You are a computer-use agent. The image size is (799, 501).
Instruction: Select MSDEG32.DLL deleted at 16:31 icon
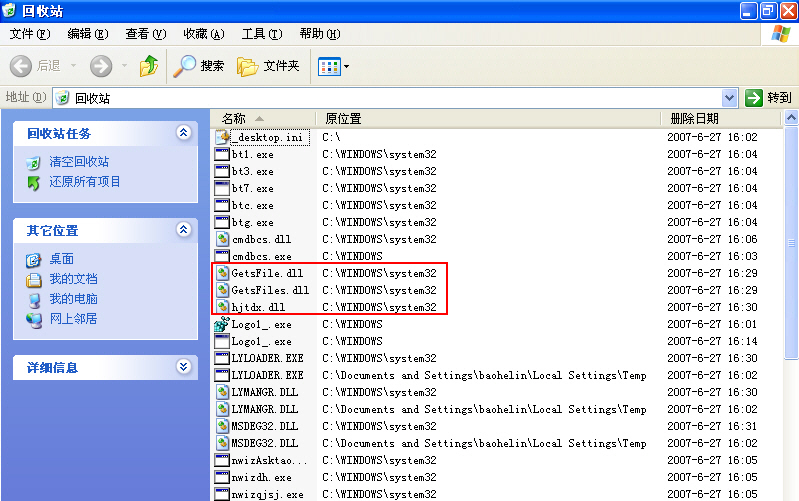click(x=222, y=426)
